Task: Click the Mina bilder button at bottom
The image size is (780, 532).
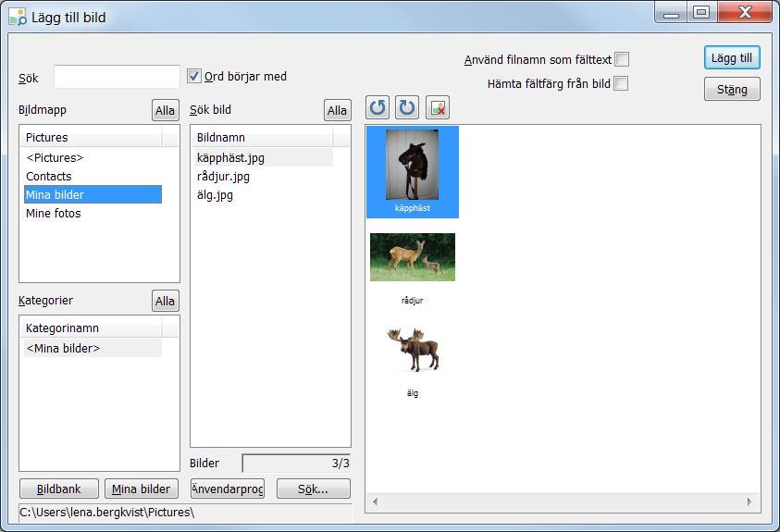Action: pyautogui.click(x=142, y=489)
